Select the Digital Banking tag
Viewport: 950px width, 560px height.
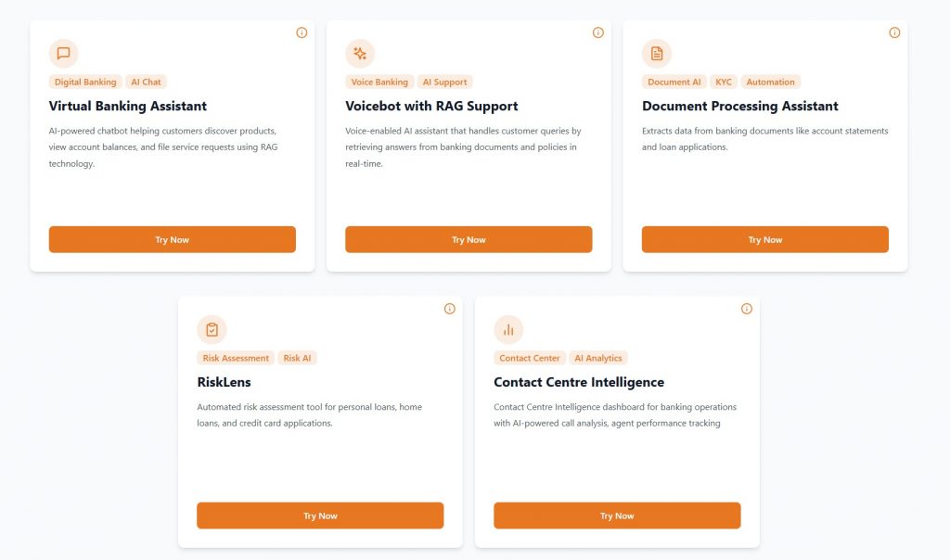[85, 83]
